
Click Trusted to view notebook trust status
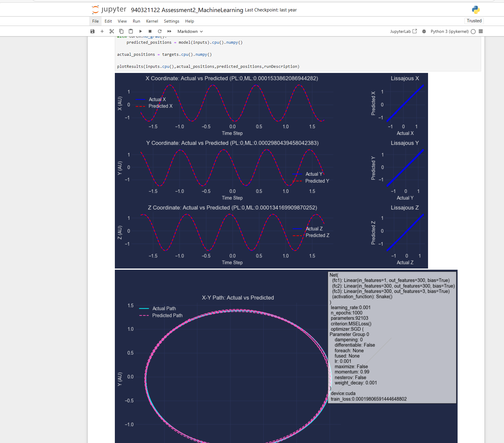(x=474, y=20)
